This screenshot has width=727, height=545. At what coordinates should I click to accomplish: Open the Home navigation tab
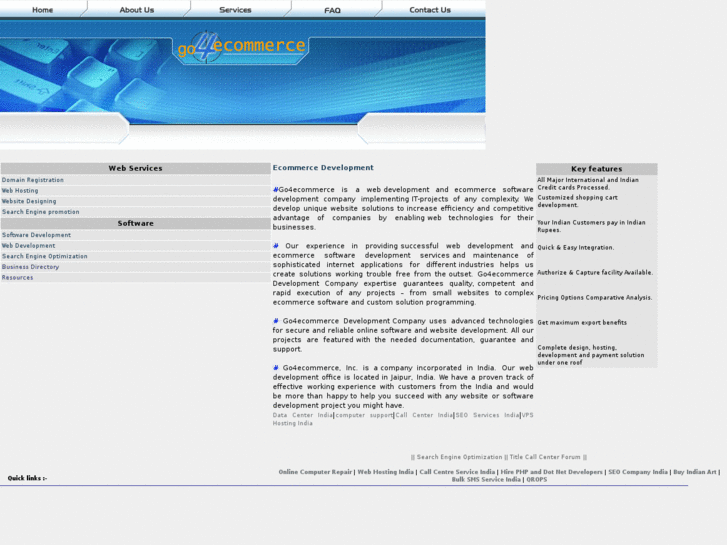(x=42, y=10)
